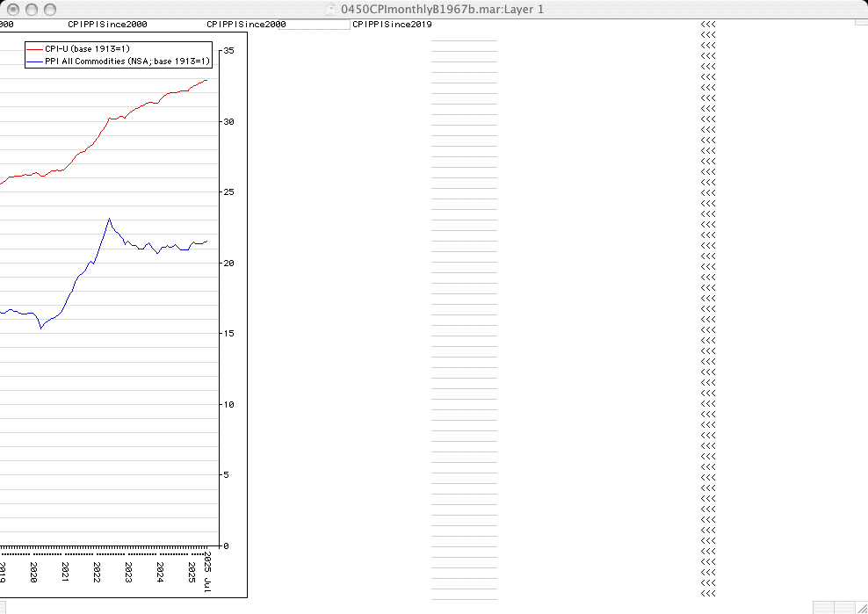Zoom the window with the third title button
The width and height of the screenshot is (868, 614).
50,9
